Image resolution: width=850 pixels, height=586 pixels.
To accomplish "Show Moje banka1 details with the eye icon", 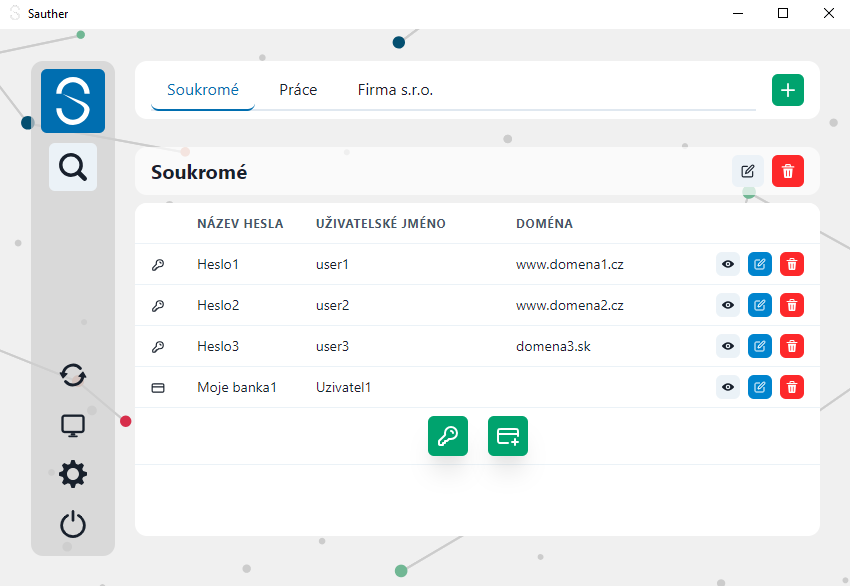I will [728, 387].
